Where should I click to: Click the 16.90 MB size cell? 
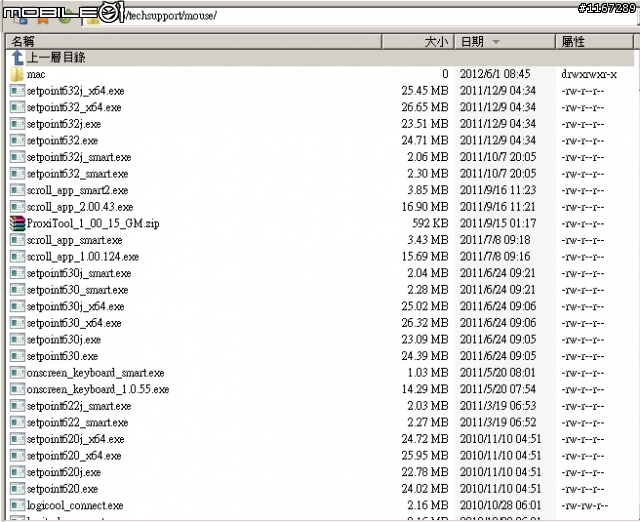click(425, 207)
